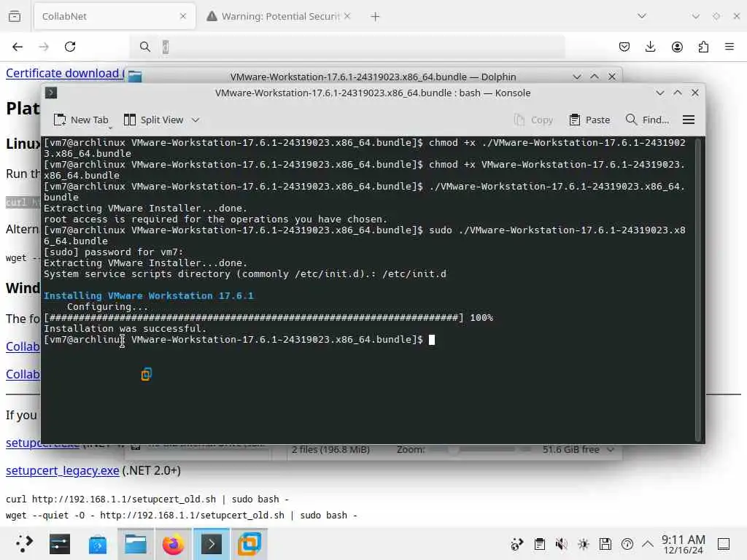Open the Discover software center taskbar icon
Image resolution: width=747 pixels, height=560 pixels.
pyautogui.click(x=98, y=544)
